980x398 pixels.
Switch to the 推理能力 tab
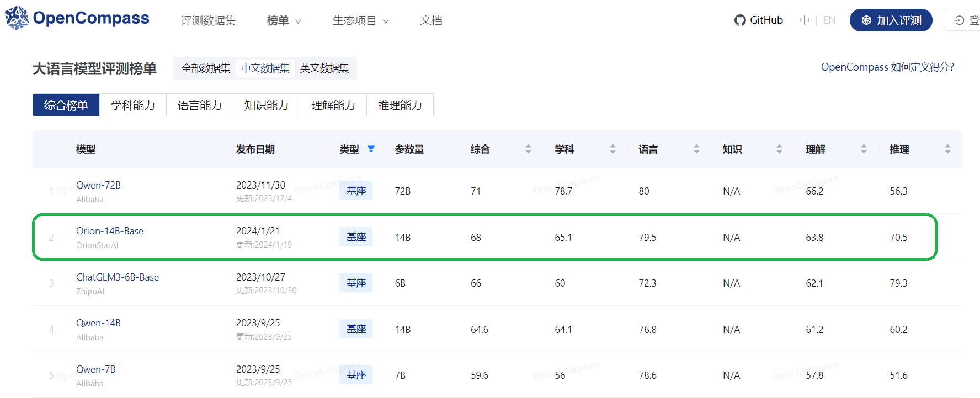point(400,105)
